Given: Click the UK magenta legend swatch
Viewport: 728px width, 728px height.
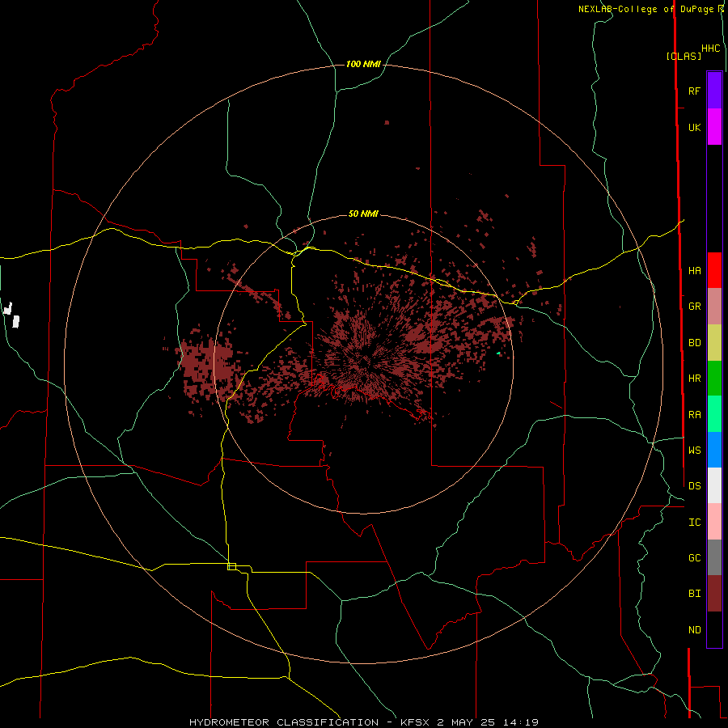Looking at the screenshot, I should 714,127.
